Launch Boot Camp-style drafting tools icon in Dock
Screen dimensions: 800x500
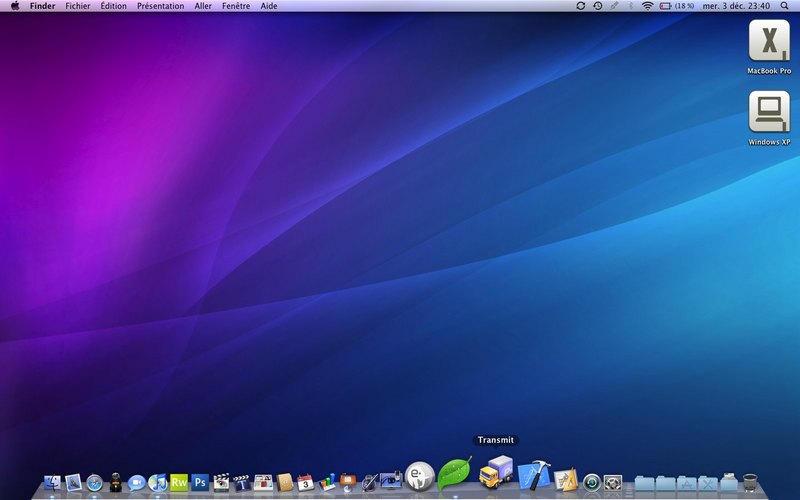pos(565,480)
